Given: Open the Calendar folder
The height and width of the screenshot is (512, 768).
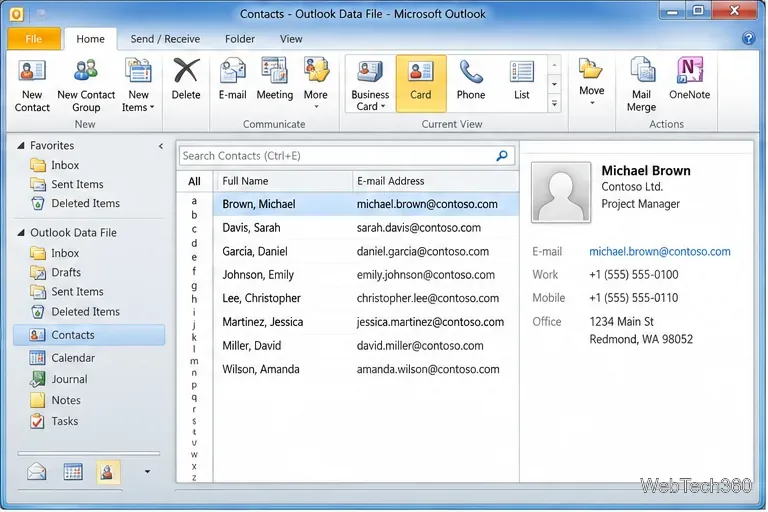Looking at the screenshot, I should (62, 358).
